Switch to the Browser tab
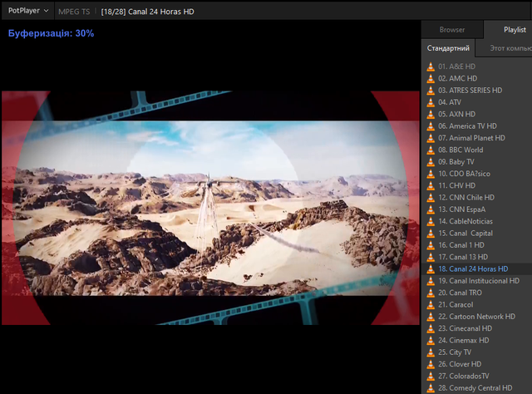This screenshot has width=532, height=394. (x=452, y=30)
